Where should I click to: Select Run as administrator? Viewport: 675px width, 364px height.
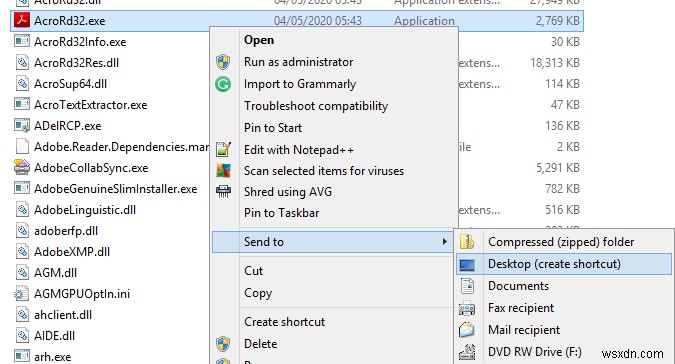298,62
